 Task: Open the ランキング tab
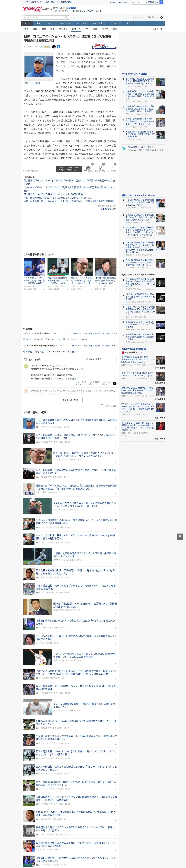[115, 24]
